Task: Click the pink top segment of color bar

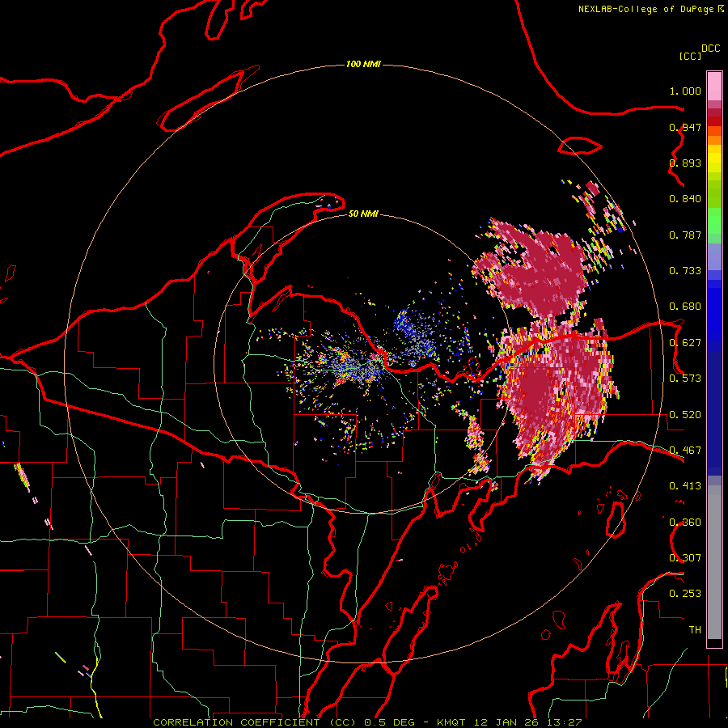Action: click(714, 87)
